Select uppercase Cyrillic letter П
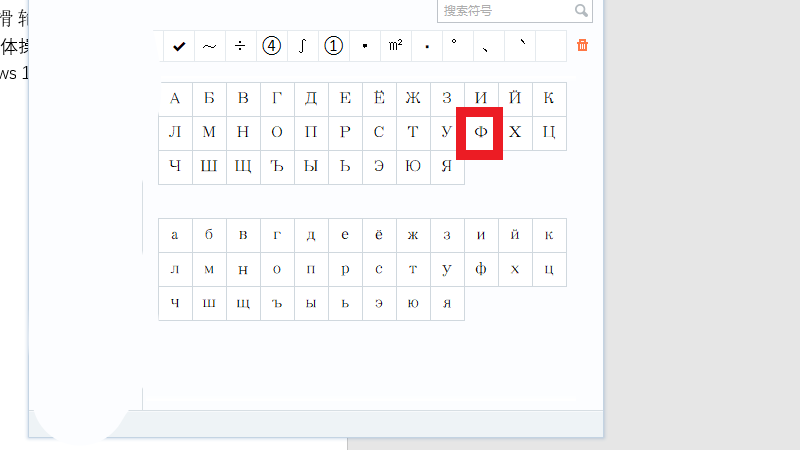The width and height of the screenshot is (800, 450). click(311, 133)
